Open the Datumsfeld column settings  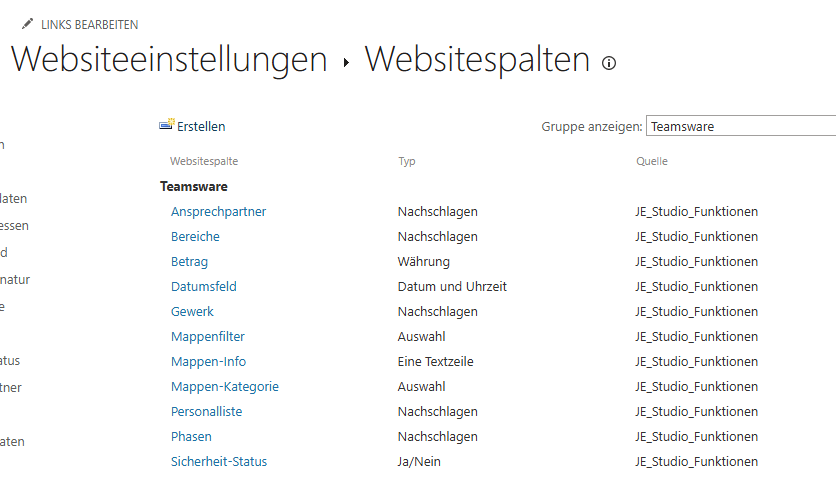(203, 287)
